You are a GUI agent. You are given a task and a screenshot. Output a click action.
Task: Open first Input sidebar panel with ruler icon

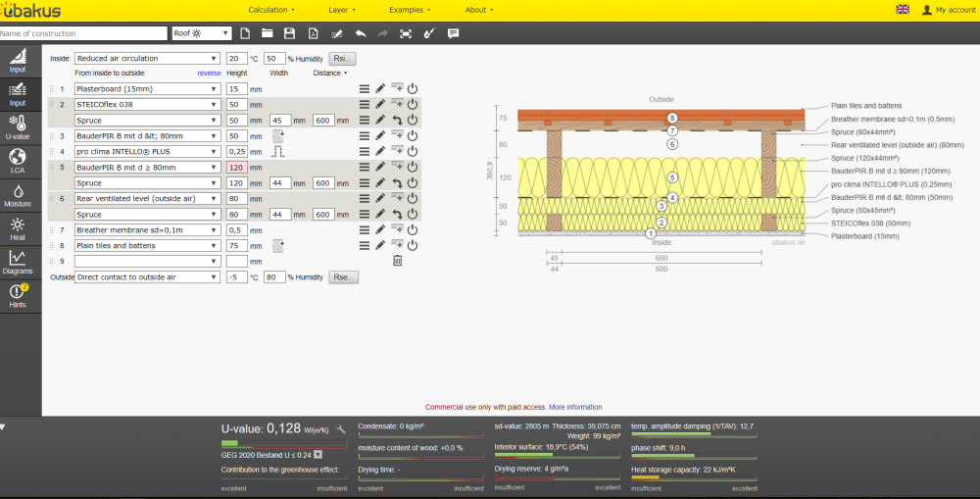click(x=18, y=61)
